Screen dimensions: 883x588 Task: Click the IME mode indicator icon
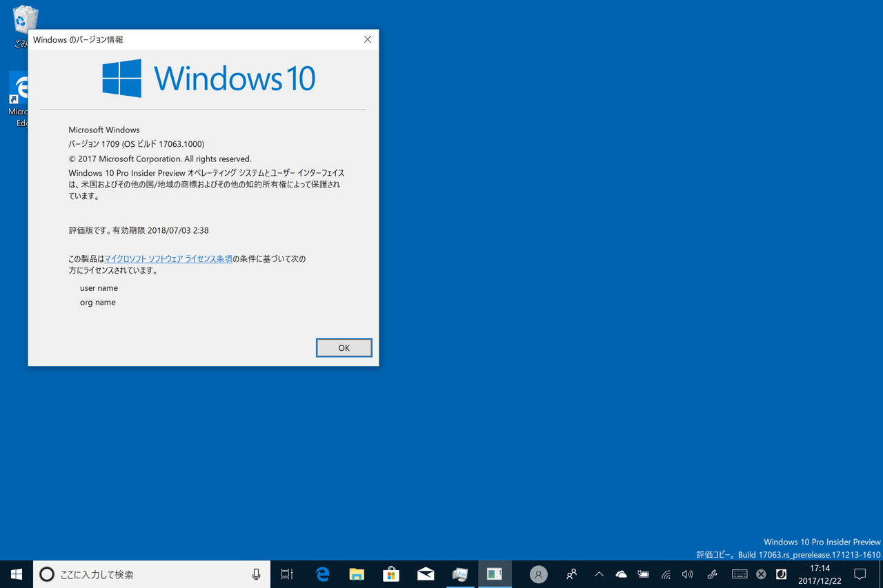pos(782,574)
